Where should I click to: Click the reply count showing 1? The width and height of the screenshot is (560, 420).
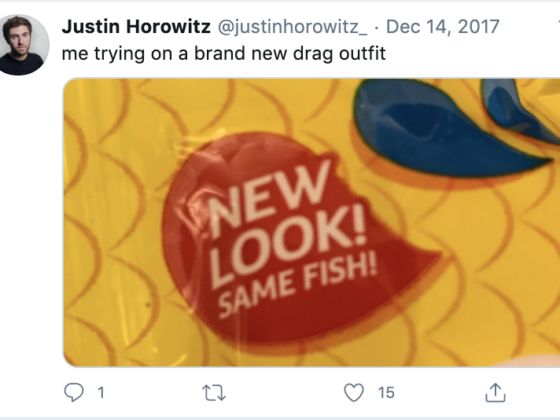click(101, 392)
